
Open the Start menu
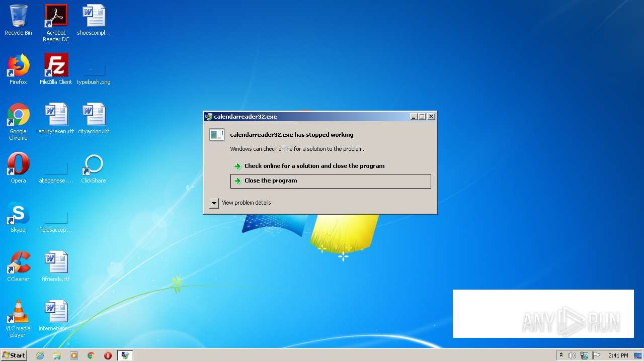pyautogui.click(x=14, y=355)
